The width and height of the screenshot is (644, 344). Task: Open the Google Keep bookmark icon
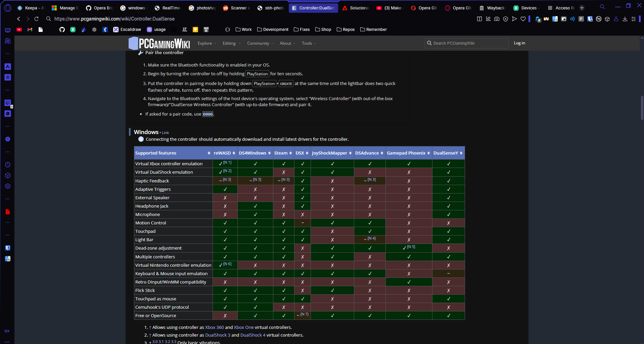(x=195, y=30)
